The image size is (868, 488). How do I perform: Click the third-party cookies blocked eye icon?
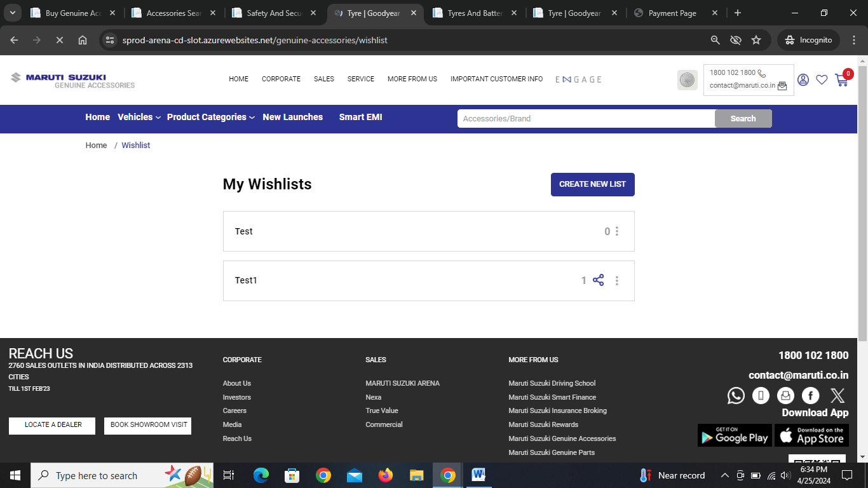[x=736, y=40]
